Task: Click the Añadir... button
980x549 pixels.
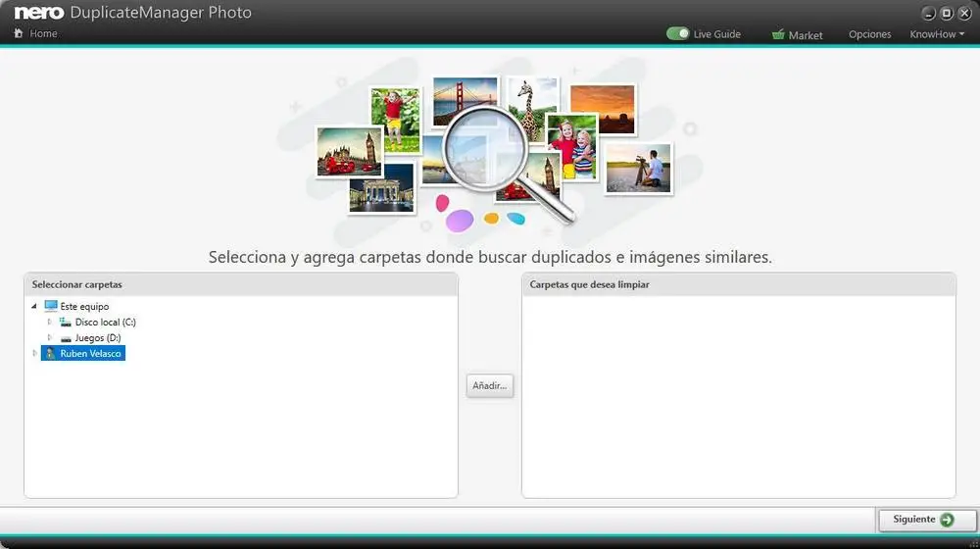Action: [489, 386]
